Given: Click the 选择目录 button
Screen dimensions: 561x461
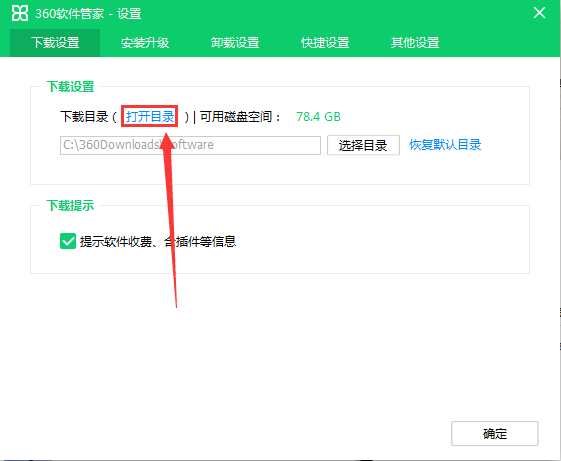Looking at the screenshot, I should (363, 145).
